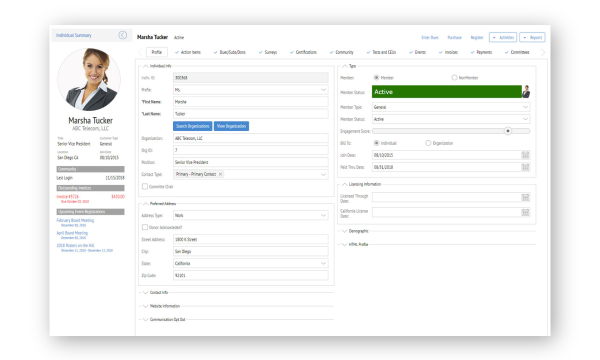Remove the Primary Contact tag with its X
Image resolution: width=600 pixels, height=360 pixels.
220,174
